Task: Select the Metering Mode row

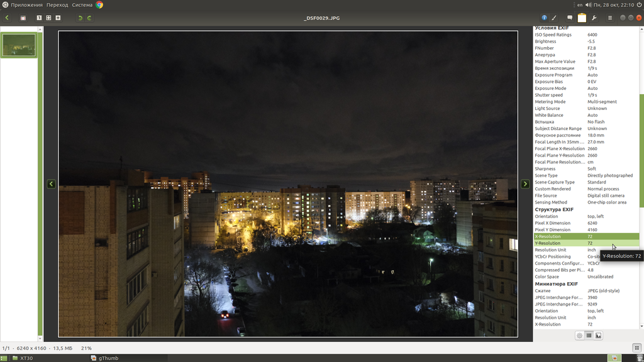Action: 587,102
